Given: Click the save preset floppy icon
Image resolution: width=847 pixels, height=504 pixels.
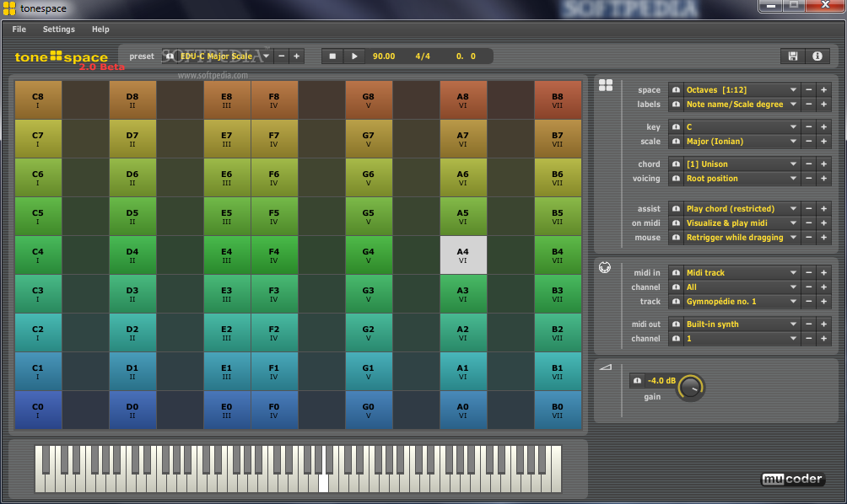Looking at the screenshot, I should click(x=792, y=56).
